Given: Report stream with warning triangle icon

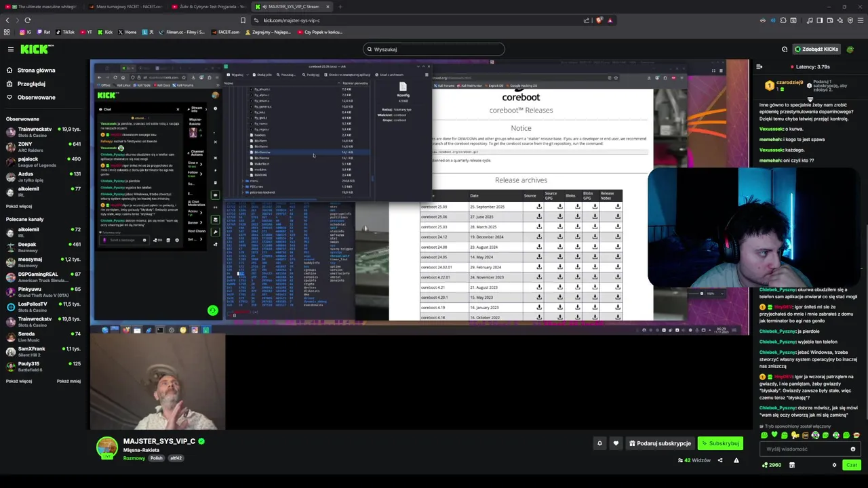Looking at the screenshot, I should coord(736,460).
